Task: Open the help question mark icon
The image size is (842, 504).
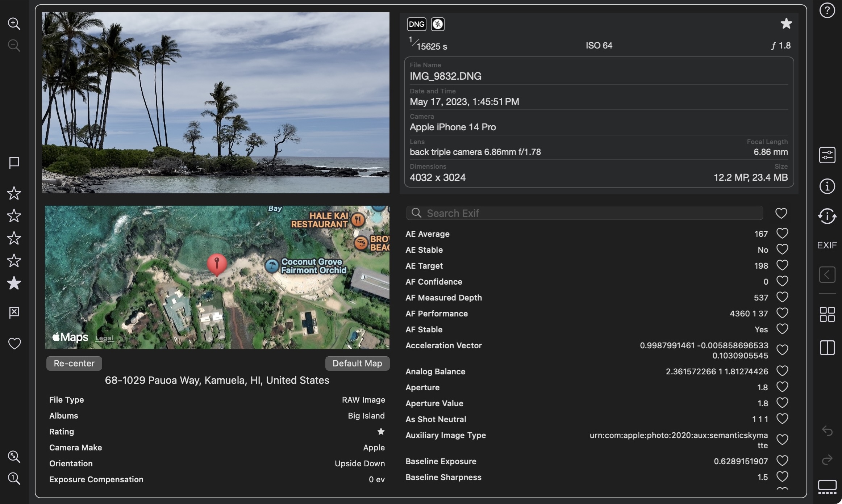Action: tap(827, 10)
